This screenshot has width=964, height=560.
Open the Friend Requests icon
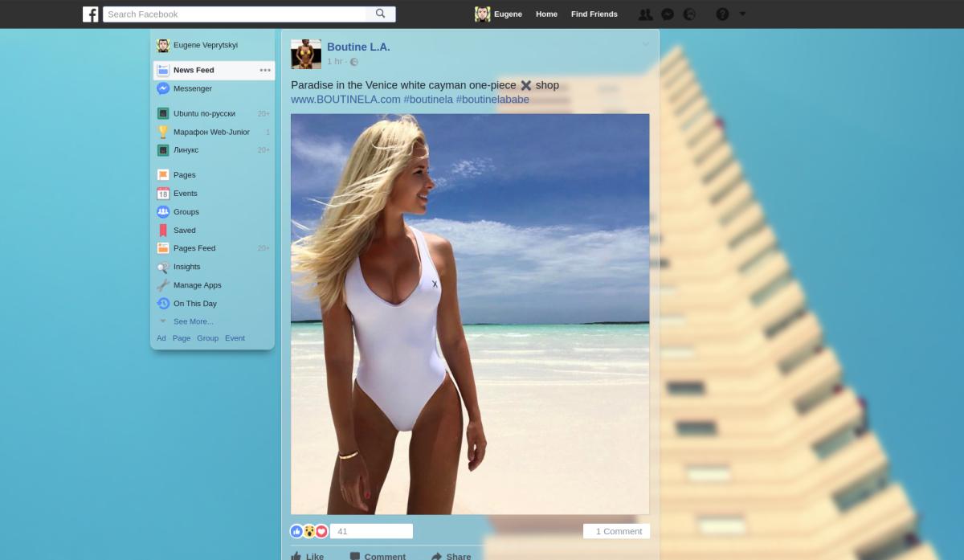[645, 14]
